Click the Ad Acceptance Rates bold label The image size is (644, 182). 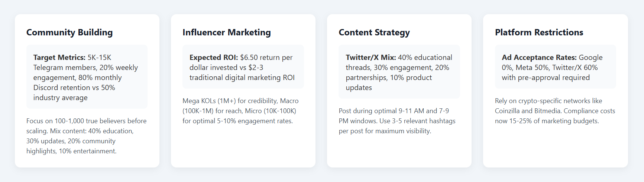pyautogui.click(x=539, y=57)
